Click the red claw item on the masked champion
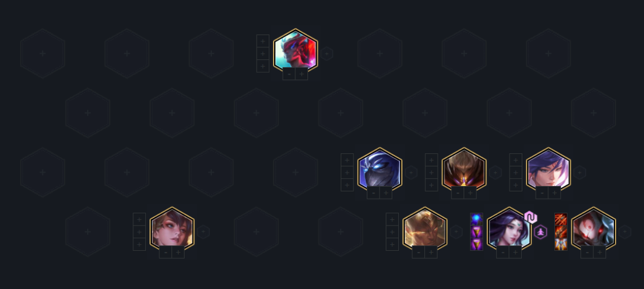This screenshot has width=644, height=289. click(561, 219)
